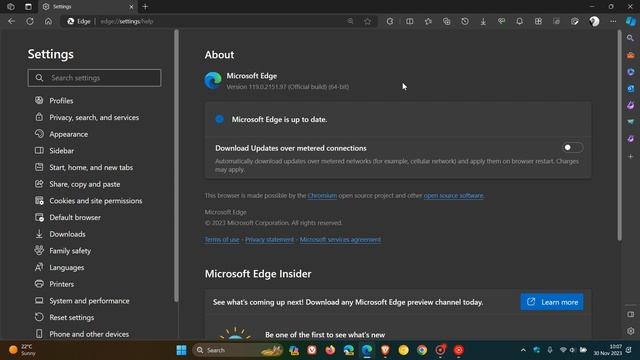Open System and performance settings

pyautogui.click(x=89, y=301)
